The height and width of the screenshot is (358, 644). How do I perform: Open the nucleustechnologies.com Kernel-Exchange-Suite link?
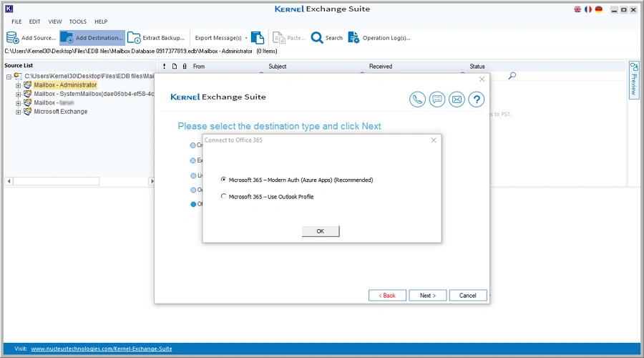click(102, 349)
